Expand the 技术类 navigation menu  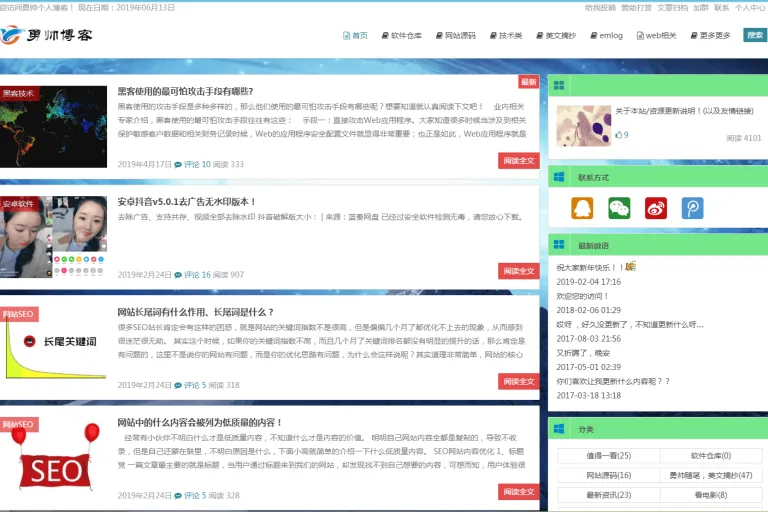506,35
